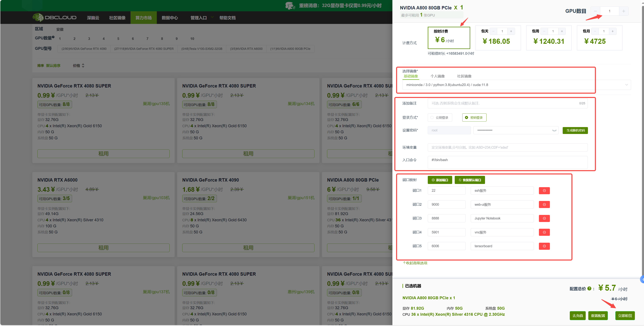Open 深脑云 nav menu item
The width and height of the screenshot is (644, 326).
pyautogui.click(x=93, y=18)
